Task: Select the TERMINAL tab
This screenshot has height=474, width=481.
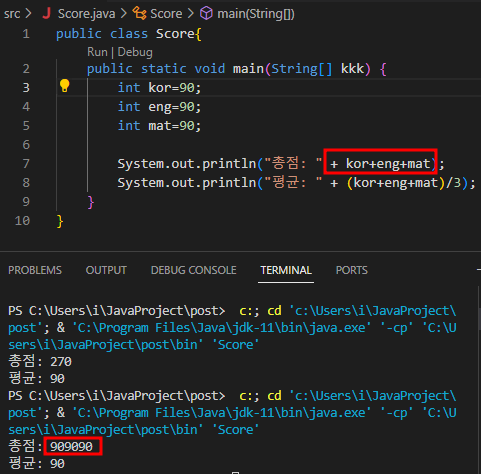Action: [286, 270]
